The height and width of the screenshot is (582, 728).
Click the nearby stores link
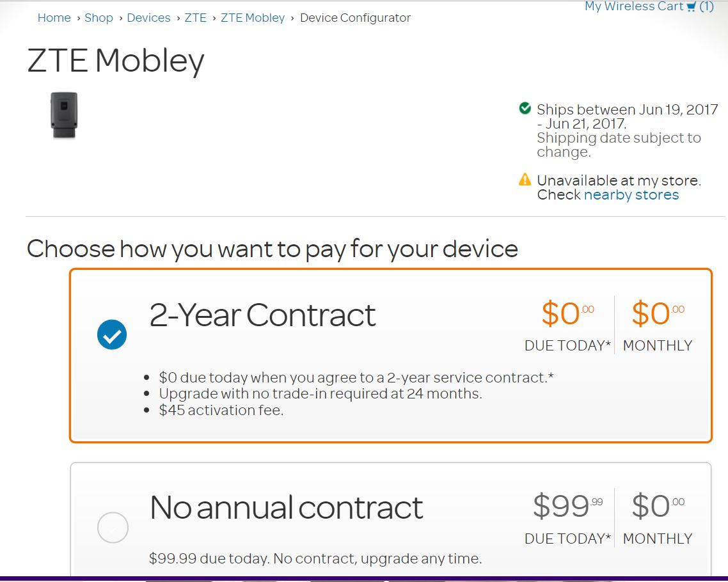click(x=631, y=194)
